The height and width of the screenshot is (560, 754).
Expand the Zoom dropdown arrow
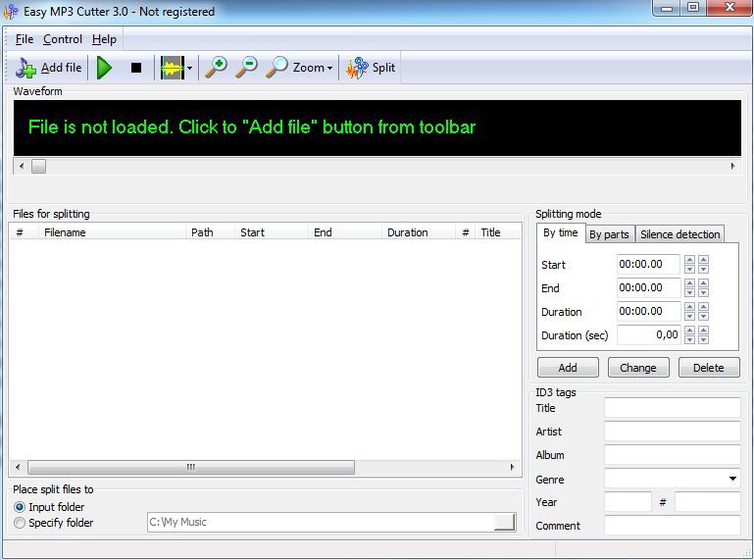click(x=329, y=68)
